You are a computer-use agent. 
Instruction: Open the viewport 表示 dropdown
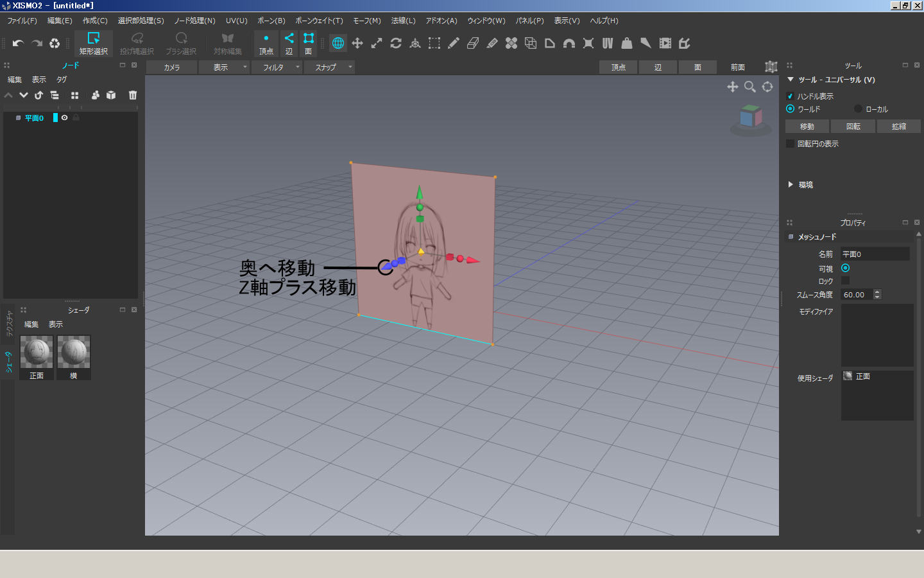[x=223, y=67]
